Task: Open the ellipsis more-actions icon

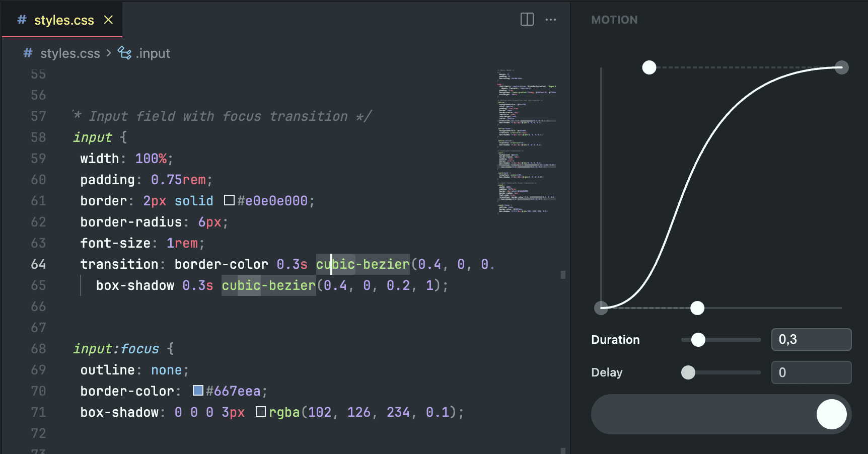Action: click(551, 19)
